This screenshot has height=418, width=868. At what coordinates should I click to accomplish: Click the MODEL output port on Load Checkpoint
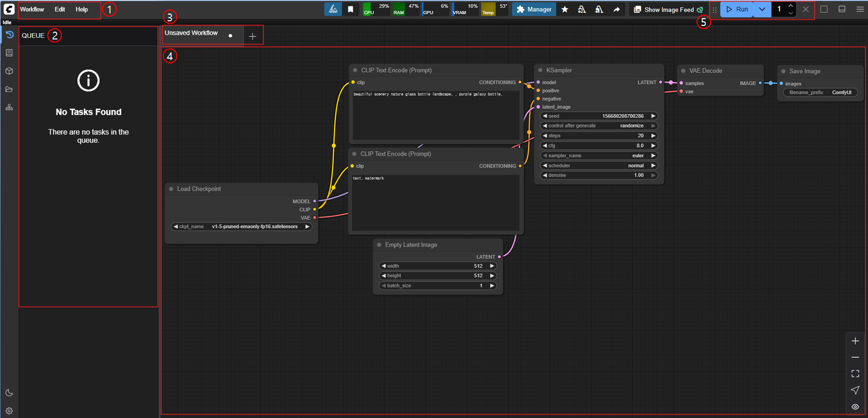point(314,201)
